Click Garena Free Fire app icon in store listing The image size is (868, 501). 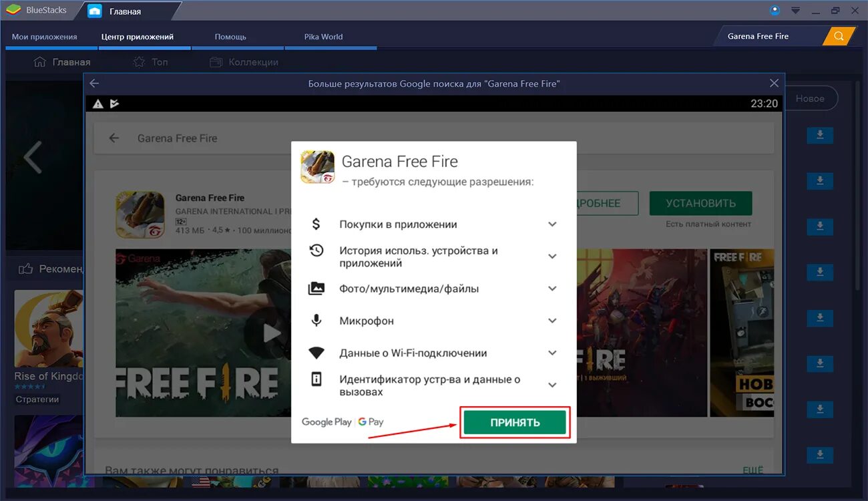140,215
